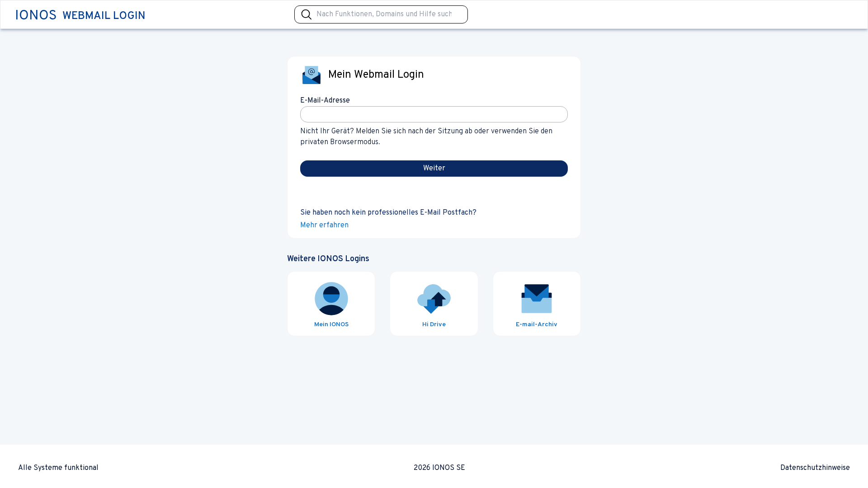The image size is (868, 488).
Task: Open Mein IONOS via the user avatar icon
Action: (331, 299)
